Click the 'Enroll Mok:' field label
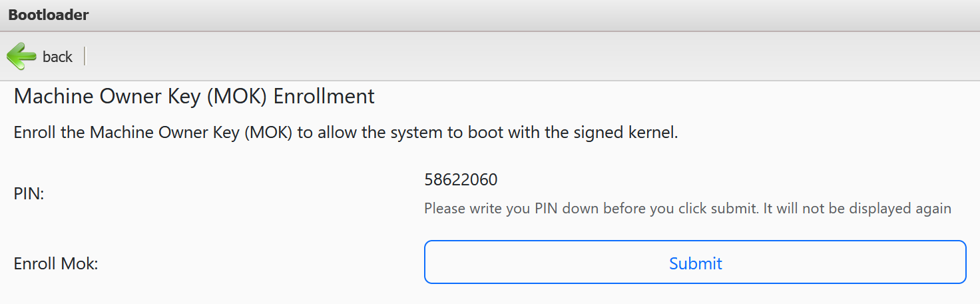This screenshot has height=304, width=980. [56, 264]
